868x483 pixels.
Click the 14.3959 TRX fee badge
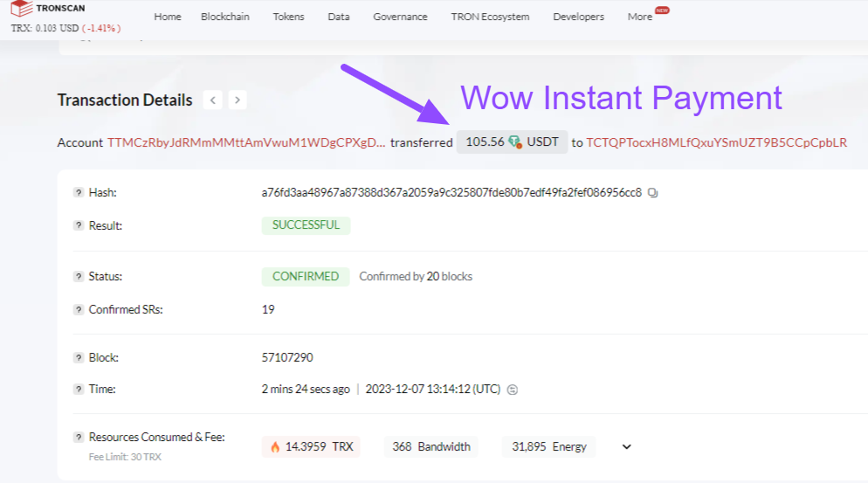coord(311,447)
